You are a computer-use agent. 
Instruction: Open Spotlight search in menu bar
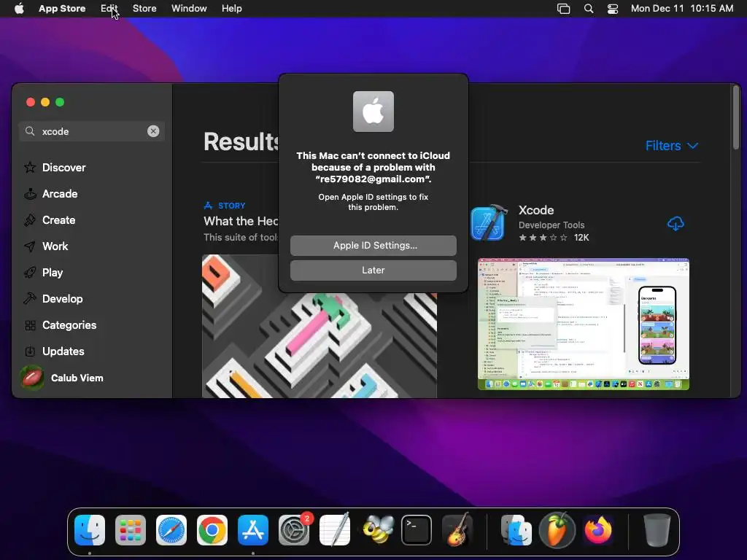(x=589, y=9)
